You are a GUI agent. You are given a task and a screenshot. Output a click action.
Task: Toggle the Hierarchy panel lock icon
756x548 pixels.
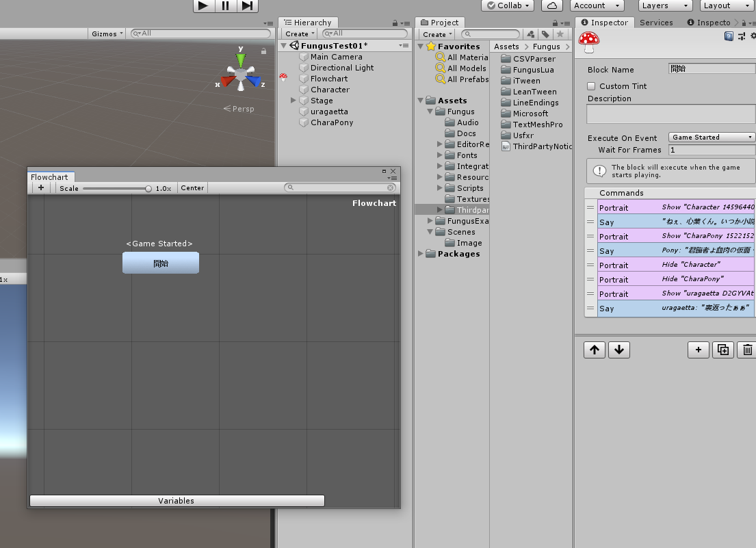click(x=395, y=23)
